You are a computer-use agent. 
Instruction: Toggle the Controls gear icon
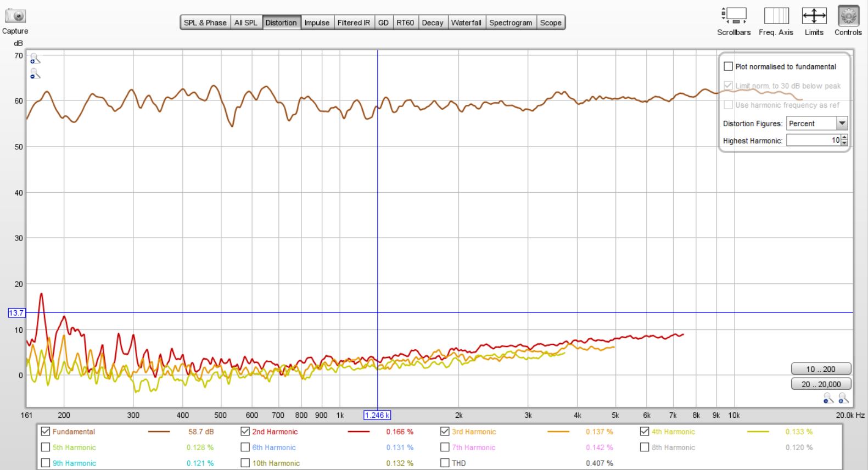click(848, 16)
